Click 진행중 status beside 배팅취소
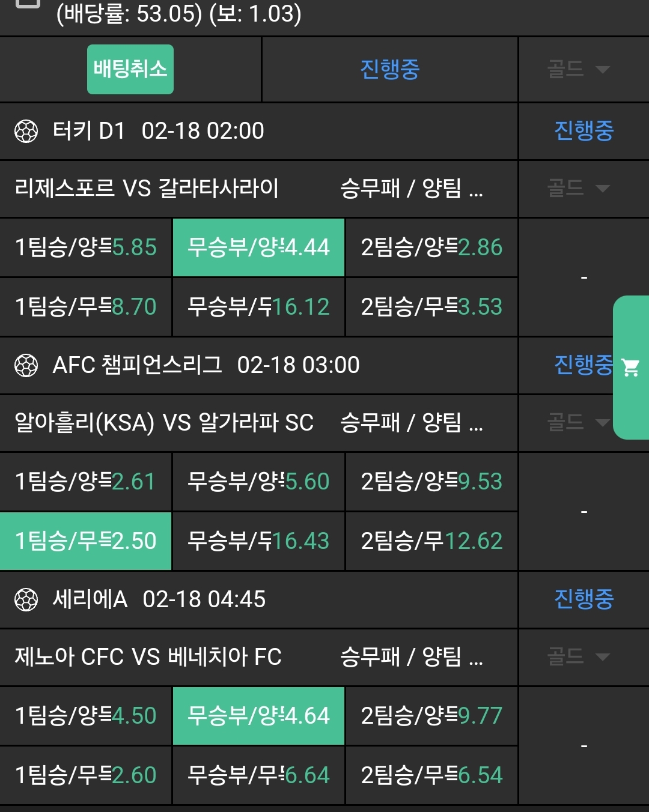Viewport: 649px width, 812px height. 389,70
